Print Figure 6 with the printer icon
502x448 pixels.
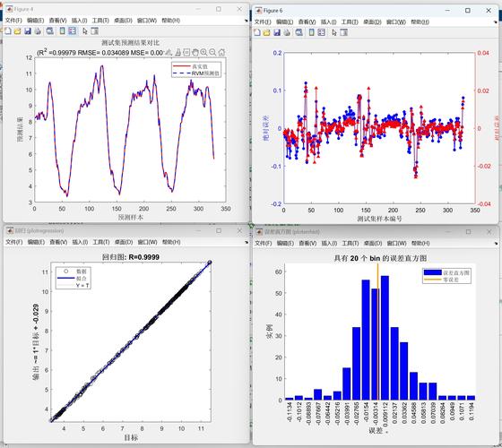coord(287,32)
